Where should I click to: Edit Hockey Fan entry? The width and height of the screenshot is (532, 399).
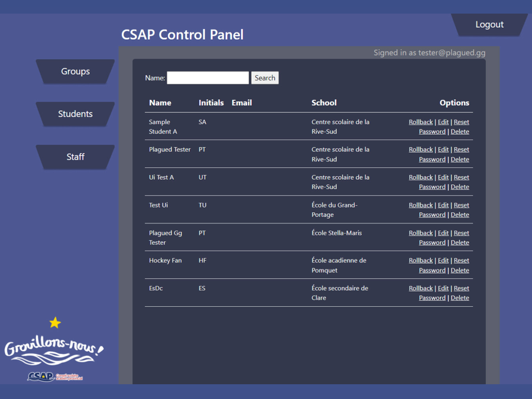click(x=443, y=261)
